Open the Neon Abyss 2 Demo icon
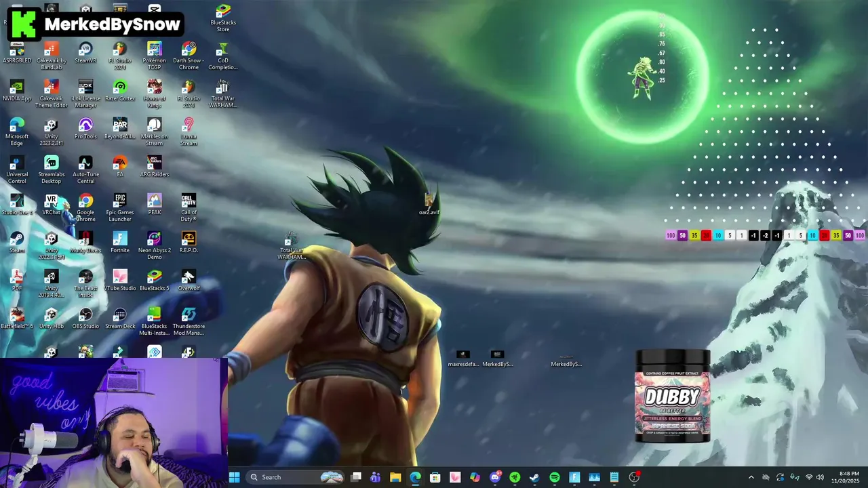The width and height of the screenshot is (868, 488). (x=155, y=246)
